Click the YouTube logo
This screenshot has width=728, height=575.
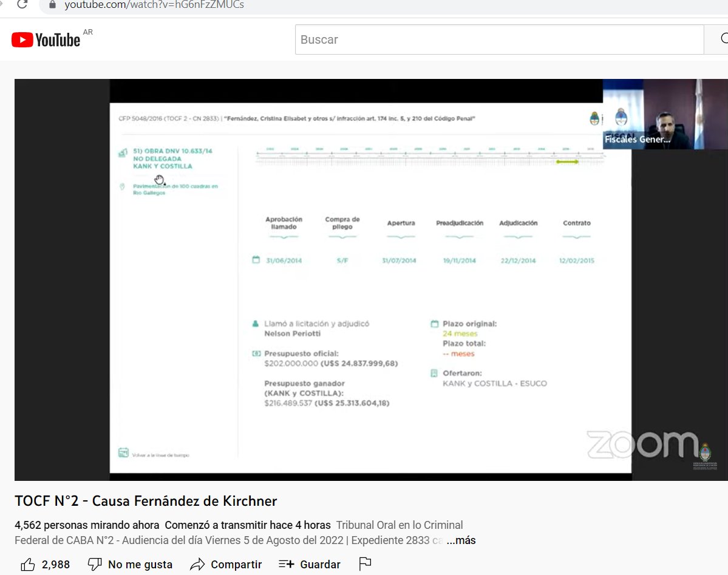click(x=46, y=40)
